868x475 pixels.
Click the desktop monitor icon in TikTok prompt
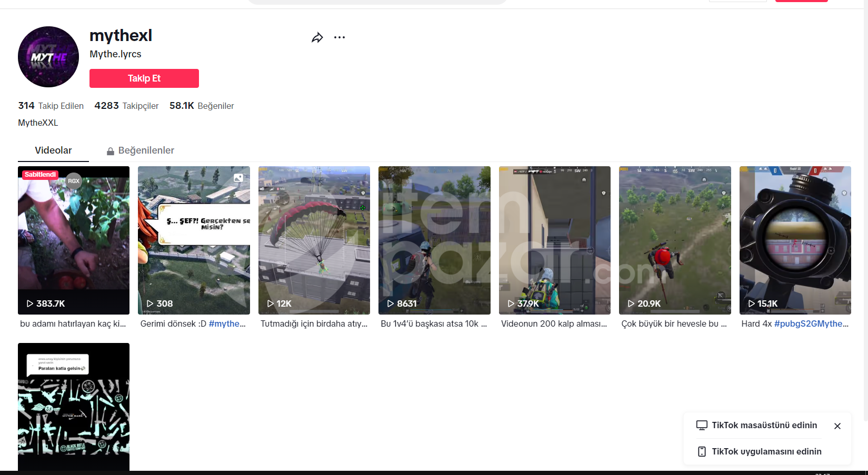click(702, 425)
